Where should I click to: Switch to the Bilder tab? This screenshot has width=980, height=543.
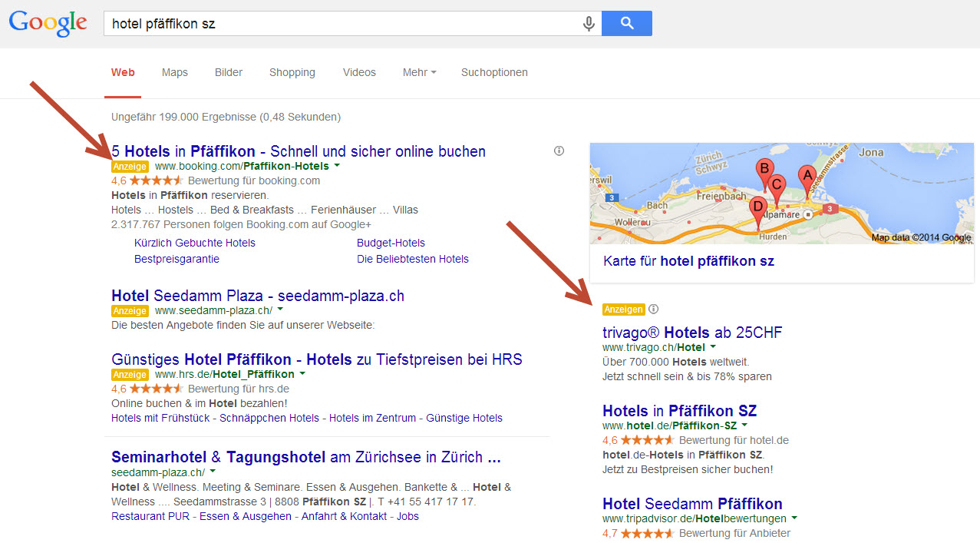click(229, 73)
